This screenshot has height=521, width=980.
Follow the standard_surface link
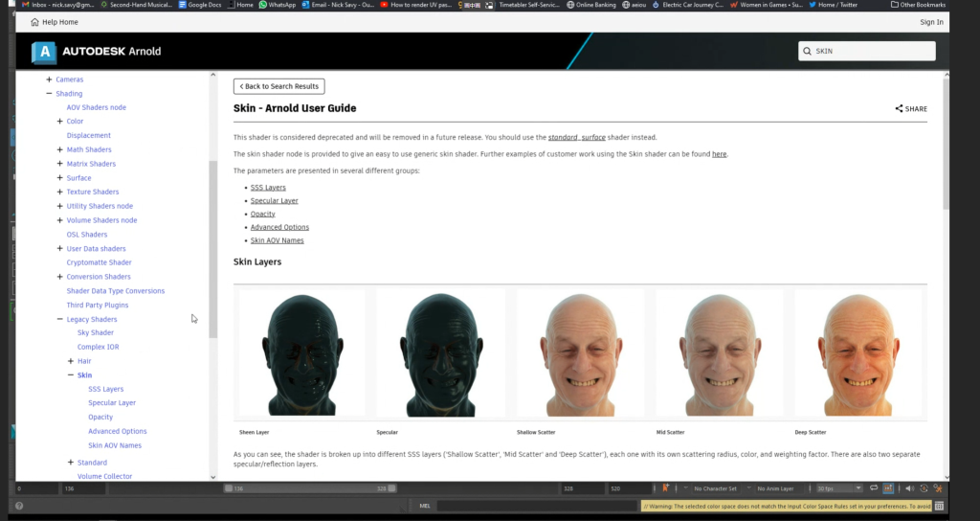coord(576,137)
